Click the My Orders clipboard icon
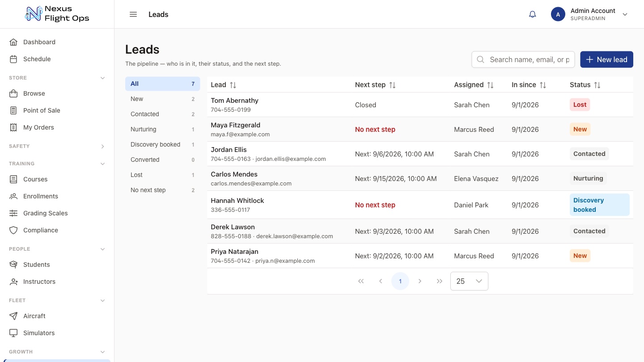Image resolution: width=644 pixels, height=362 pixels. [x=13, y=127]
